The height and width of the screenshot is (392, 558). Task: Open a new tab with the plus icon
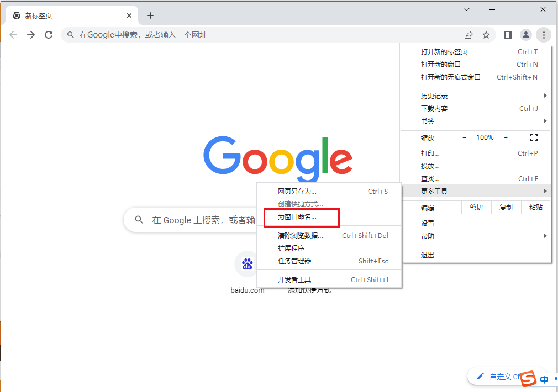[x=150, y=15]
